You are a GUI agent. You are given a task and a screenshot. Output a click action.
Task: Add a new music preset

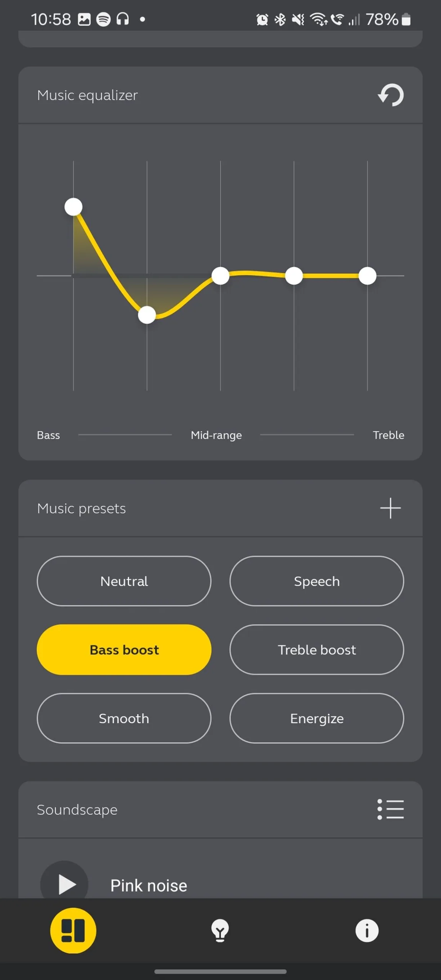pyautogui.click(x=390, y=508)
